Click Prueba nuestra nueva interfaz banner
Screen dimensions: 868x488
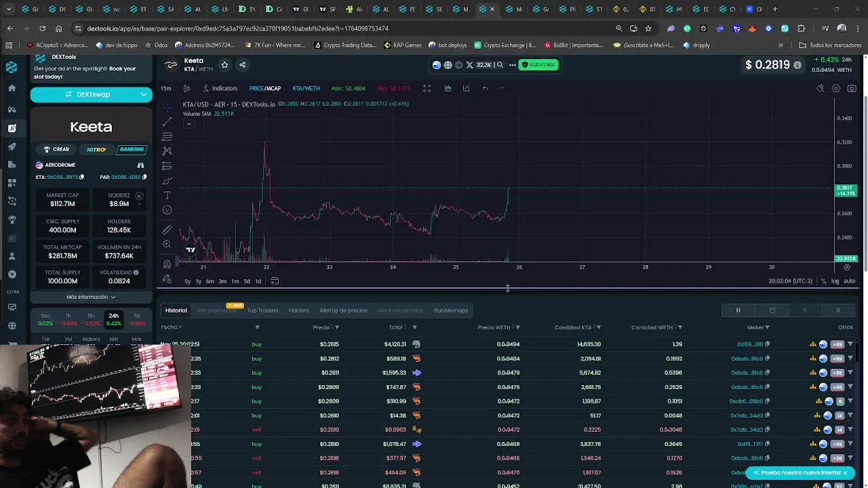click(x=801, y=472)
